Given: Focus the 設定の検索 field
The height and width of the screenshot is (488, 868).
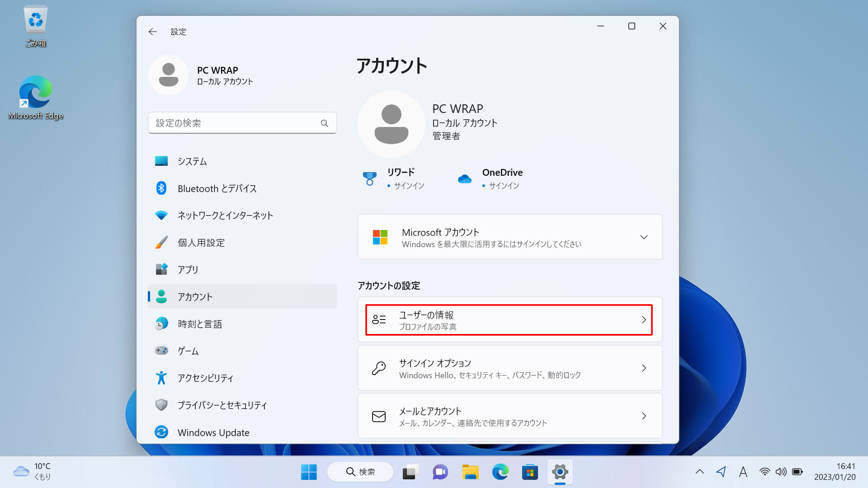Looking at the screenshot, I should point(242,123).
